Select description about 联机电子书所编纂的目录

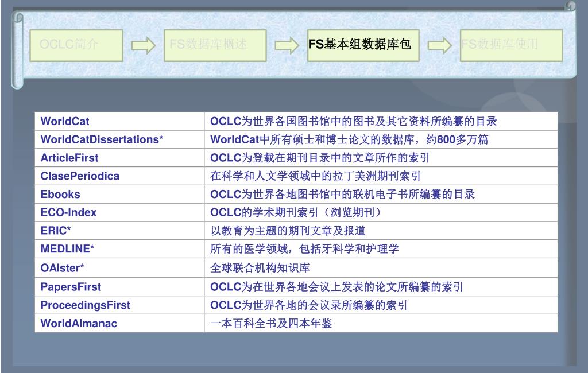pyautogui.click(x=342, y=195)
